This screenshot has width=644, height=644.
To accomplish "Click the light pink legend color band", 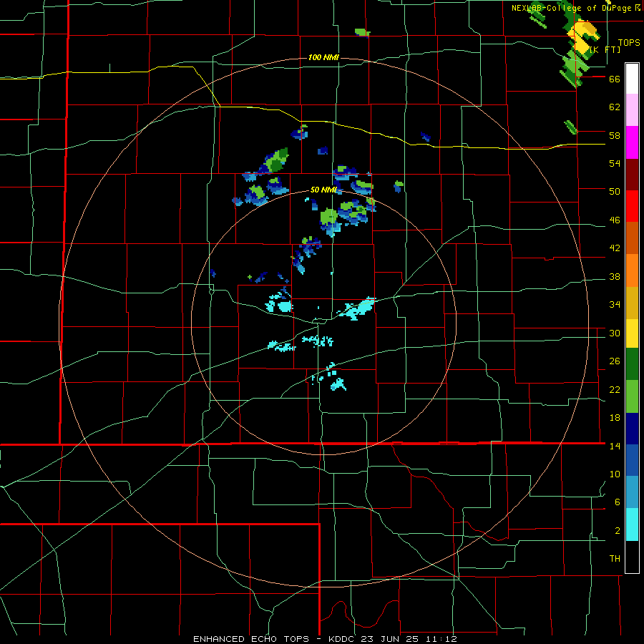I will 632,109.
